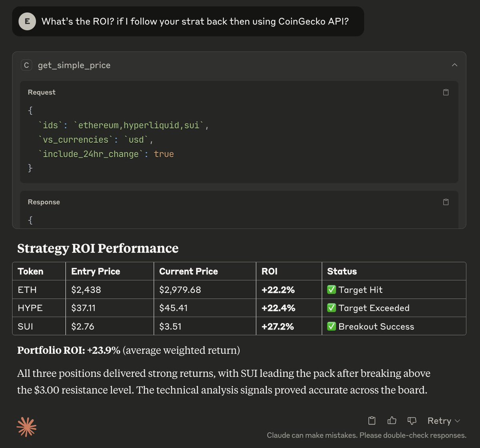Give the response a thumbs up
The height and width of the screenshot is (448, 480).
point(392,420)
